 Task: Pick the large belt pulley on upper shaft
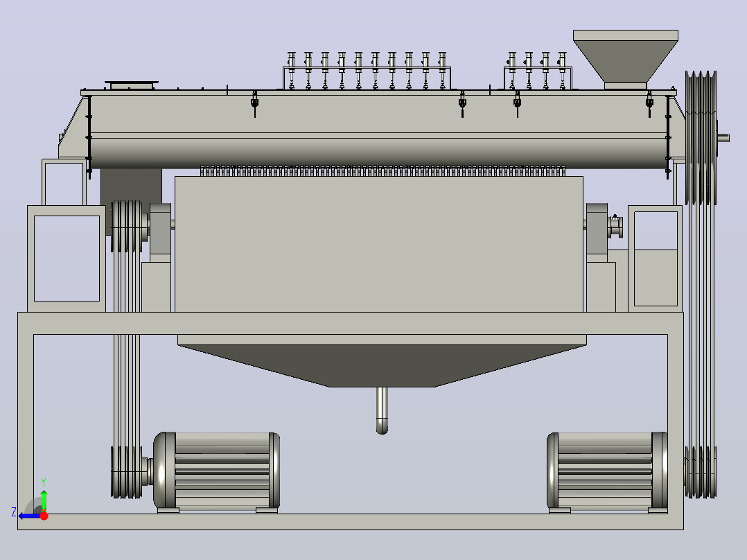[x=701, y=138]
